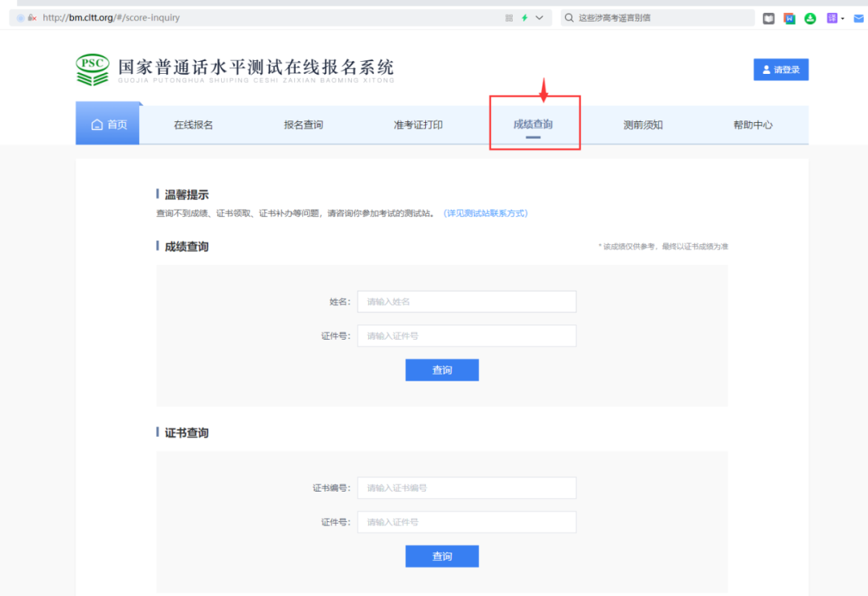Open the green download manager icon

[x=810, y=17]
